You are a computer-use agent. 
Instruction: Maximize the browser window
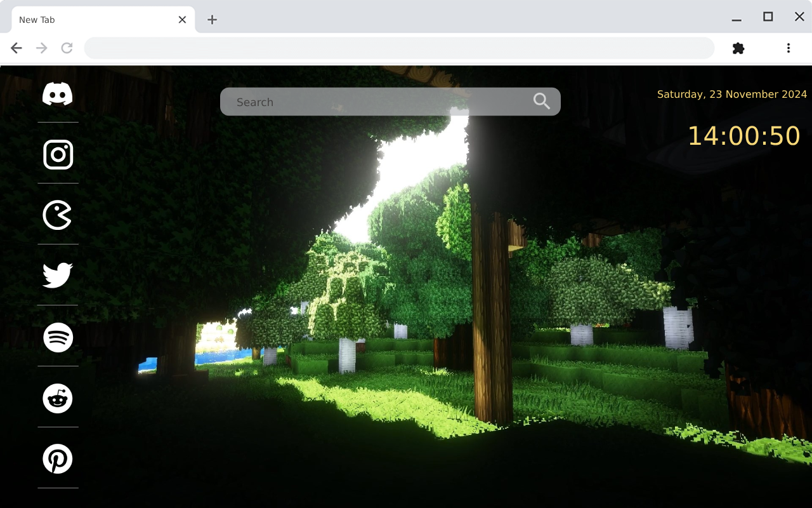tap(768, 17)
